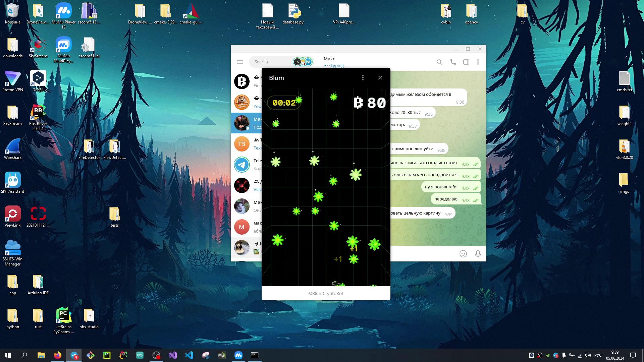
Task: Click message 'примерно лям уйти'
Action: point(412,149)
